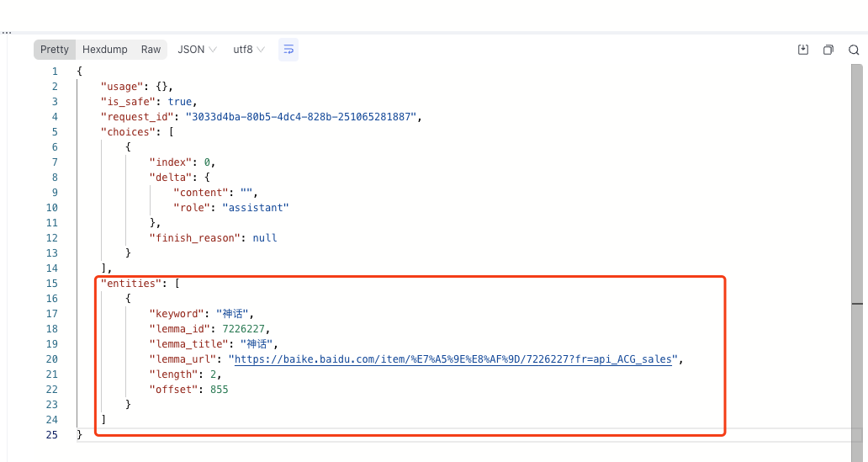Click line number 8 beside "delta"
Image resolution: width=868 pixels, height=462 pixels.
click(x=55, y=178)
